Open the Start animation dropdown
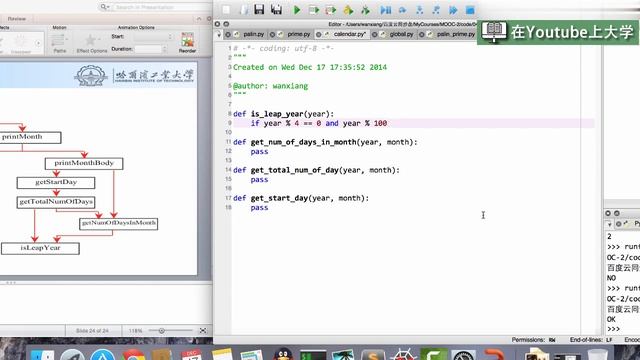Viewport: 640px width, 360px height. pyautogui.click(x=153, y=37)
